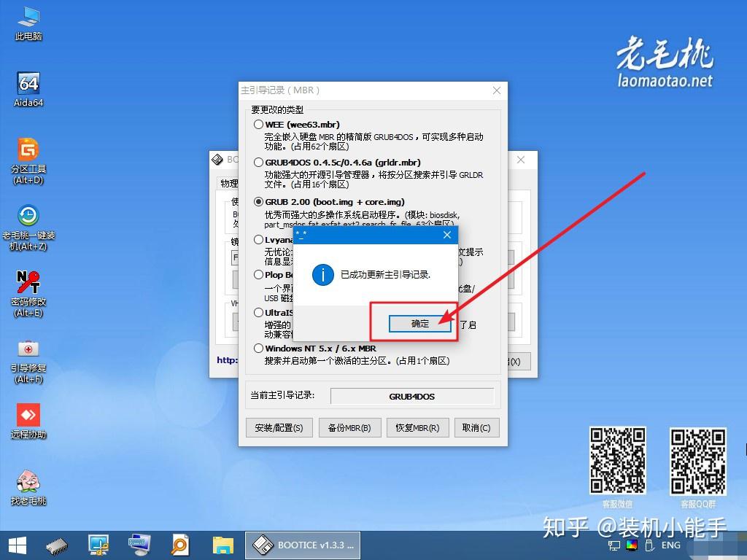Open the Windows Start button

click(18, 545)
